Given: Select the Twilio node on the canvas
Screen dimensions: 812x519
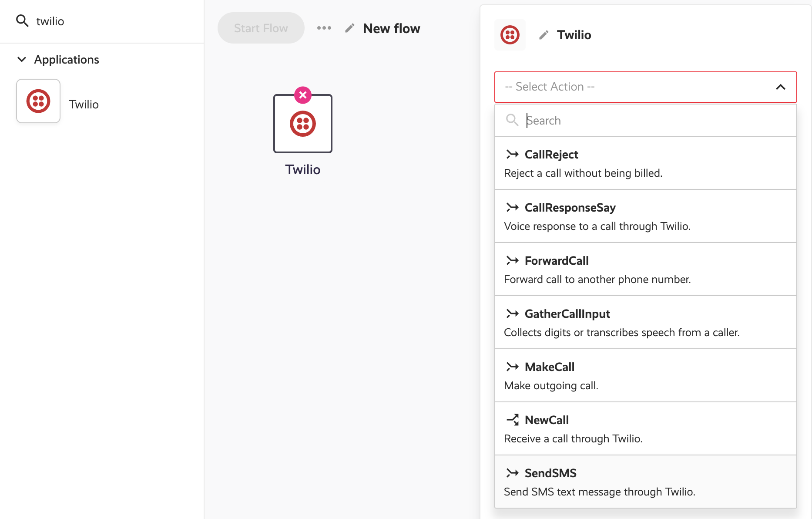Looking at the screenshot, I should point(303,124).
